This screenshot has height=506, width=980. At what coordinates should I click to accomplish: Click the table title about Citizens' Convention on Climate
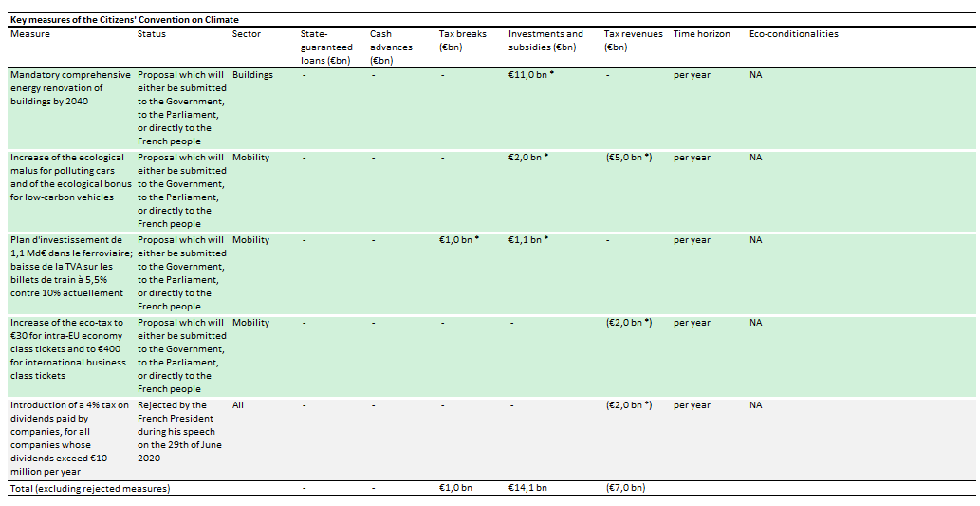click(124, 20)
